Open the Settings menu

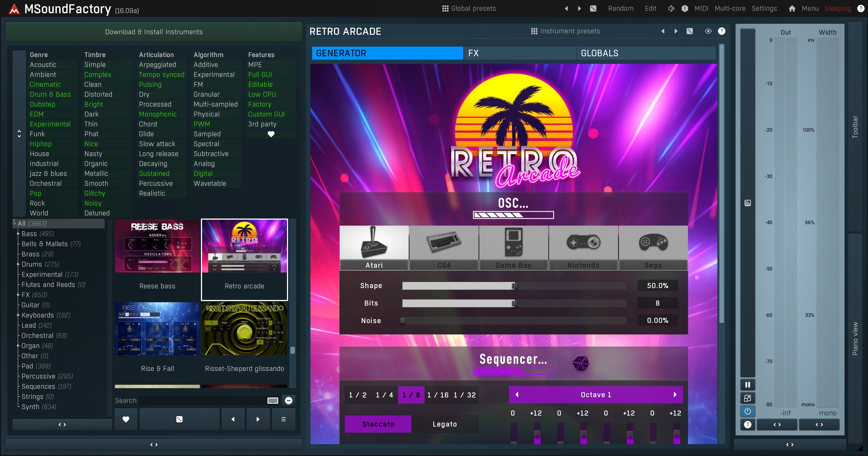pyautogui.click(x=764, y=8)
